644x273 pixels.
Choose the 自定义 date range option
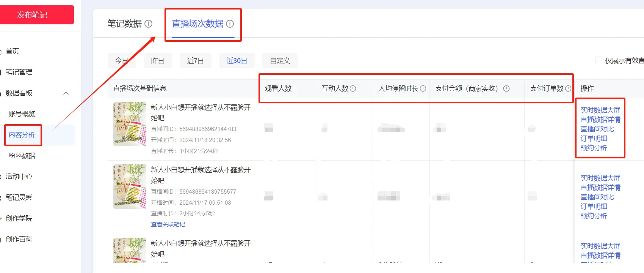[280, 61]
